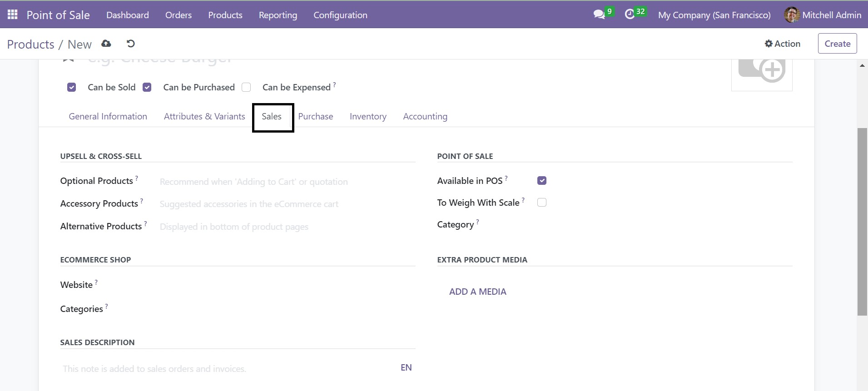Open Mitchell Admin user menu

823,15
